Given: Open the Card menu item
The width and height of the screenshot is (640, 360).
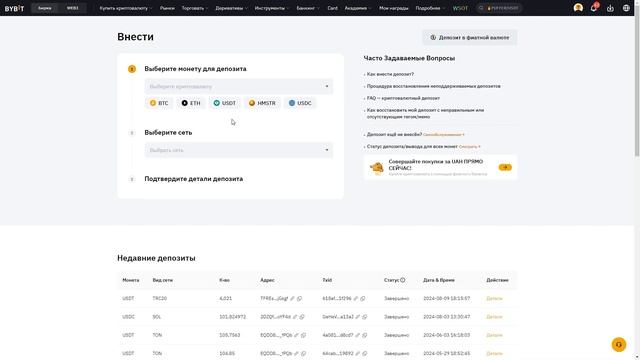Looking at the screenshot, I should [x=332, y=8].
